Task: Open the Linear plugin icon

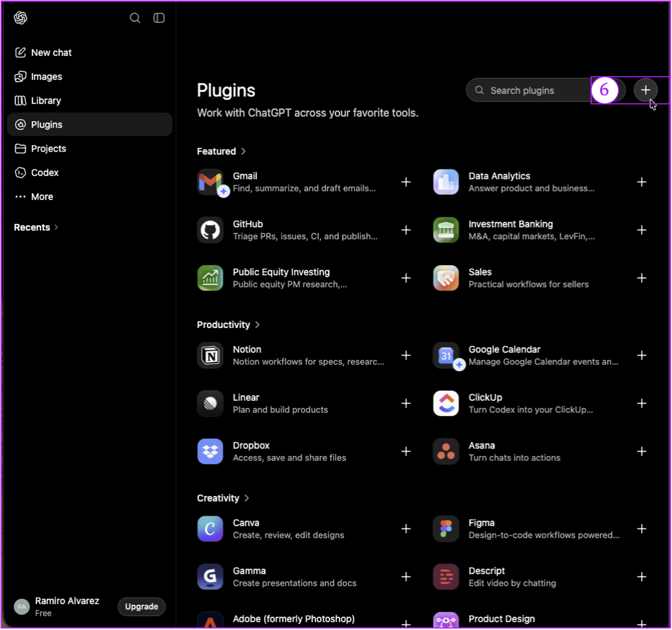Action: 210,404
